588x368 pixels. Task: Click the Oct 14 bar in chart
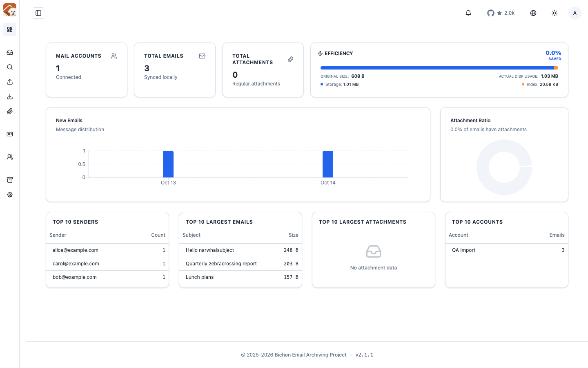coord(328,164)
